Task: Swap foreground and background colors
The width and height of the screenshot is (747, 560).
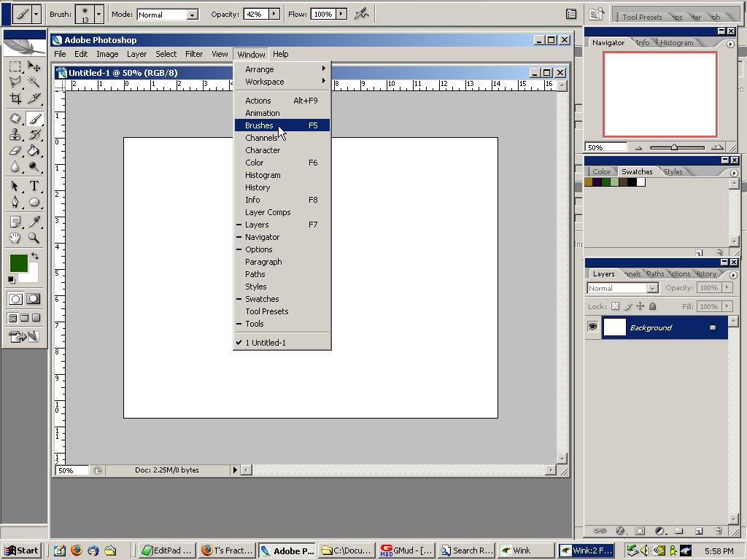Action: 34,256
